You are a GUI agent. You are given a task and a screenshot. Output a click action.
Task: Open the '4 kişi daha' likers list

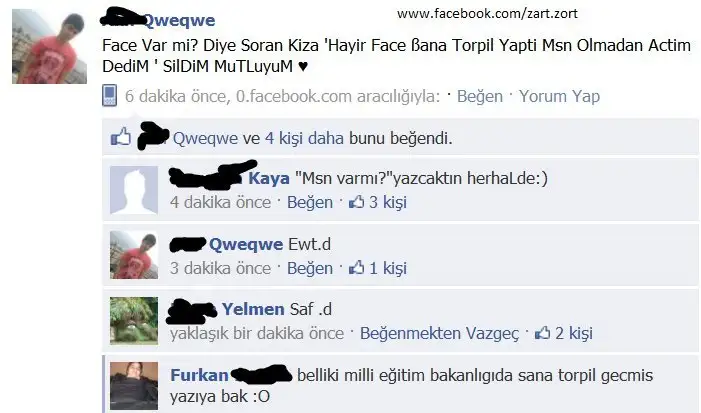point(304,138)
